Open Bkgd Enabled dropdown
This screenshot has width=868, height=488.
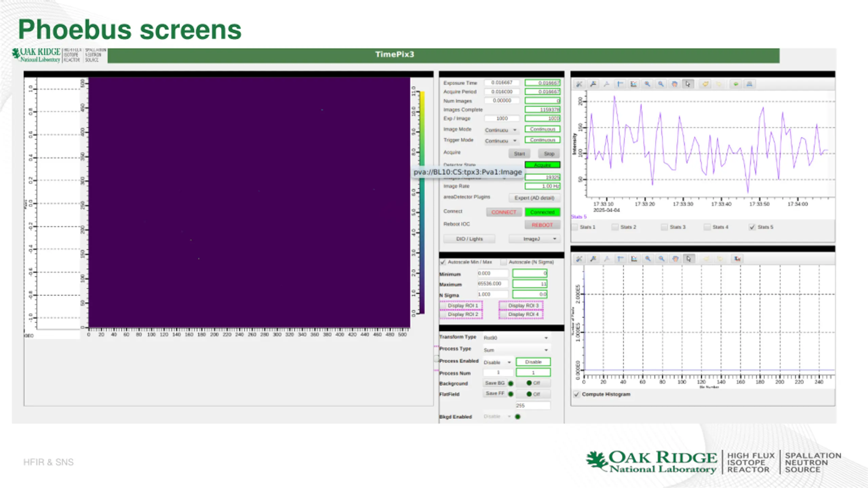click(x=497, y=416)
